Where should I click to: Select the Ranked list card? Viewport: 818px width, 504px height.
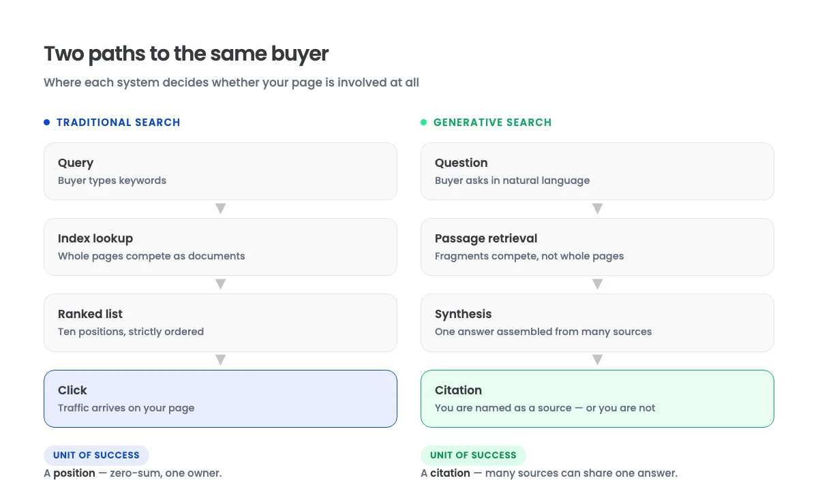[x=220, y=322]
